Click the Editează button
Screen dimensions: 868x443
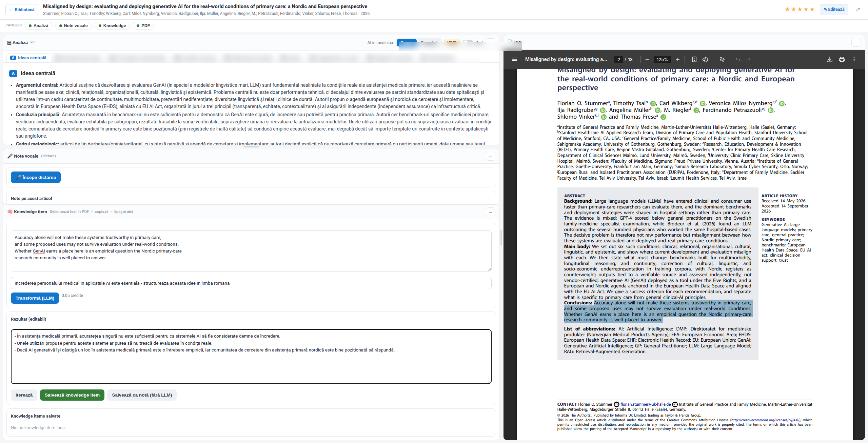point(834,9)
